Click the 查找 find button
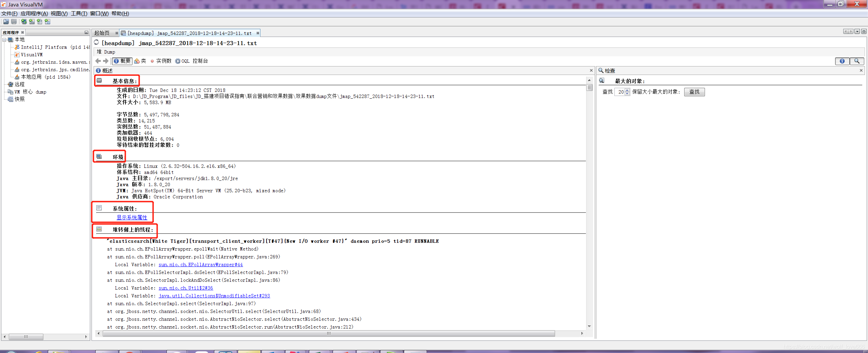The height and width of the screenshot is (353, 868). coord(694,92)
